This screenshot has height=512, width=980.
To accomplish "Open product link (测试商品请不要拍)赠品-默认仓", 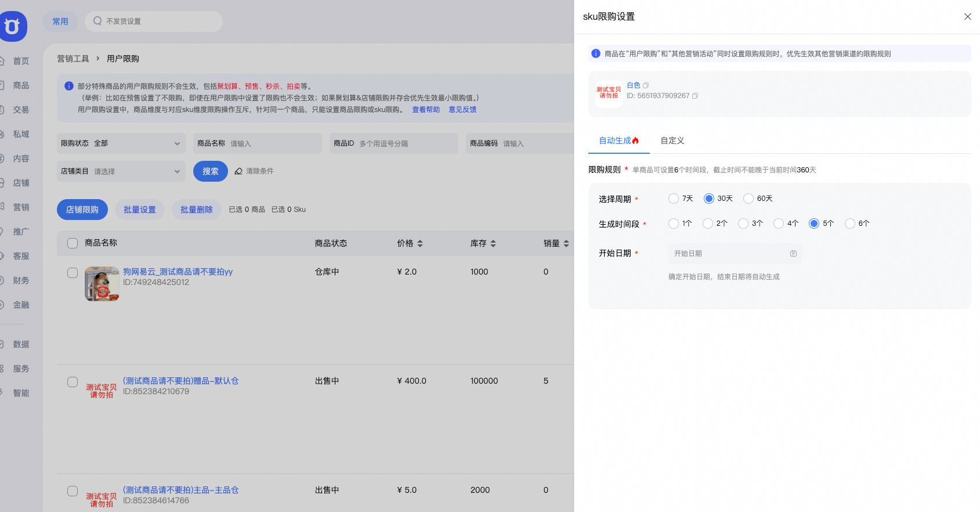I will (x=180, y=381).
